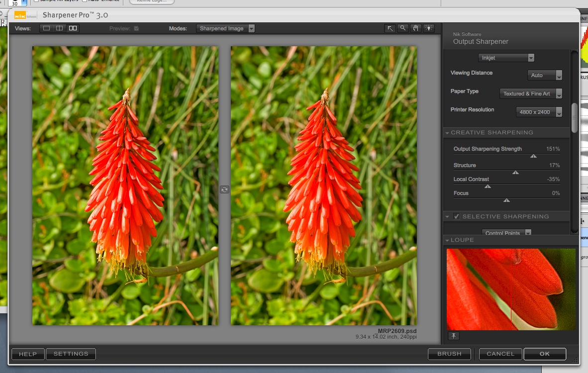Select the single image view icon
Viewport: 588px width, 373px height.
tap(47, 28)
